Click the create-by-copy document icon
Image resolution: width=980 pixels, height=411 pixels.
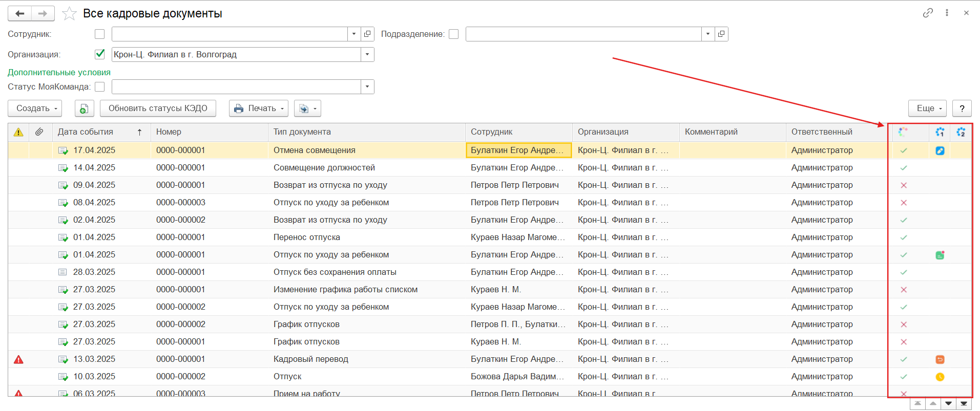pos(84,109)
